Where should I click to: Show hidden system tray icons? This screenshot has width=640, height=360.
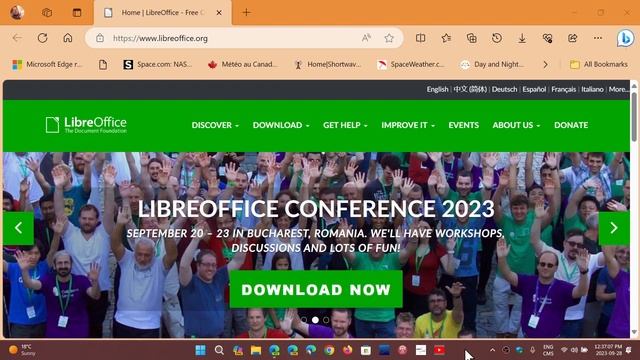(492, 350)
